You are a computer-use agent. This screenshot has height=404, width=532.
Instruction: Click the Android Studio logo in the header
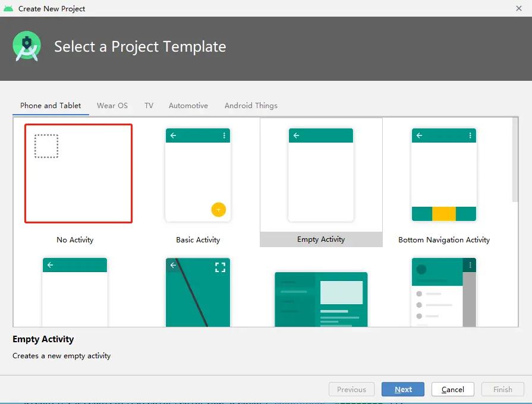26,46
